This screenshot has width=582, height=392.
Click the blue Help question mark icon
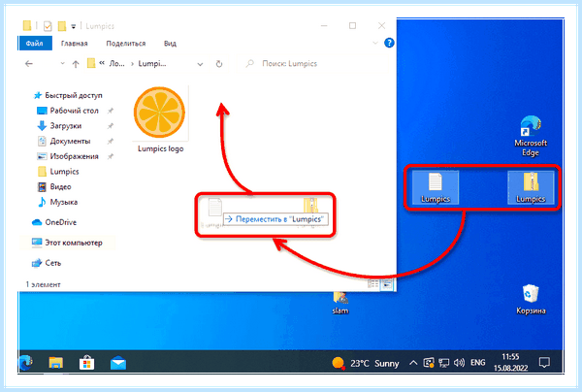pyautogui.click(x=389, y=43)
